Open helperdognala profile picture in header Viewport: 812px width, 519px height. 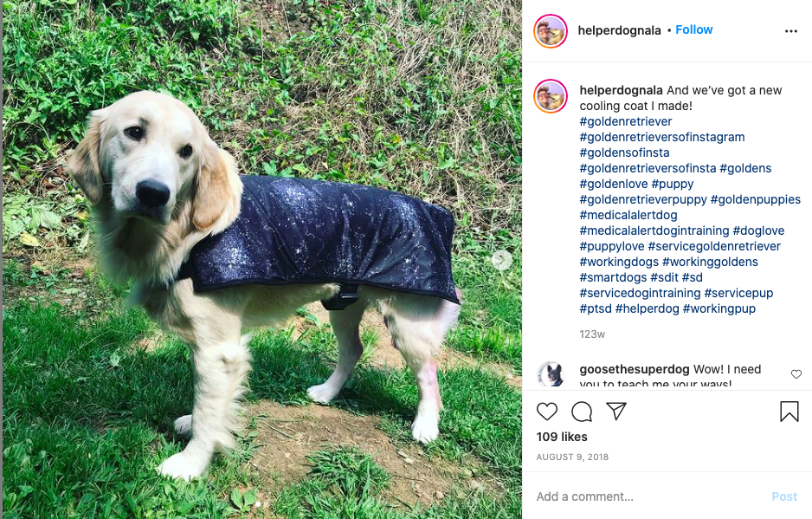551,31
